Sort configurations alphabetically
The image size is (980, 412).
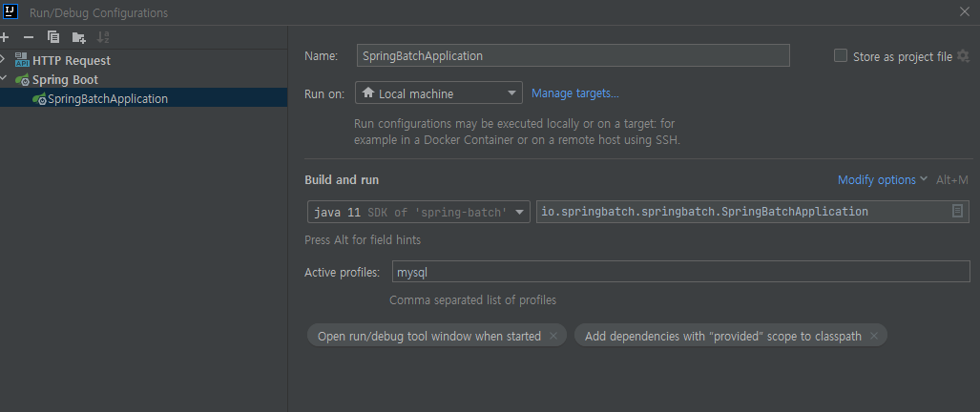[103, 37]
